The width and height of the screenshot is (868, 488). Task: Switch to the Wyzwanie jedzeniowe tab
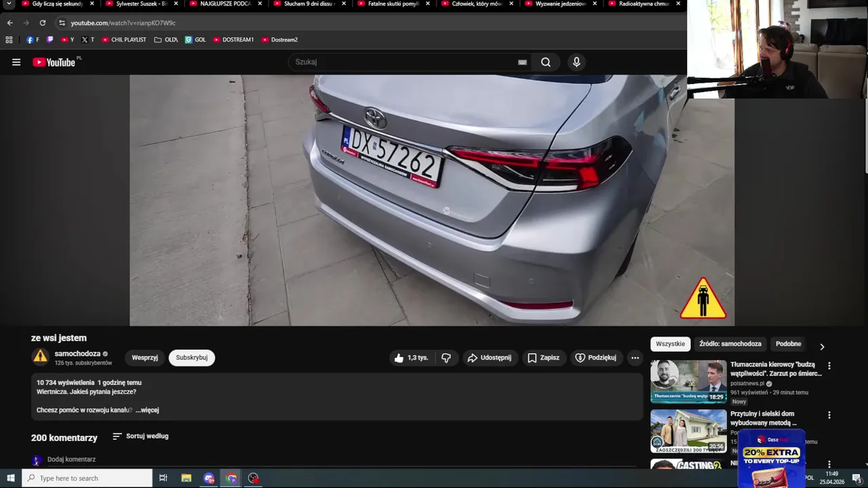[x=561, y=4]
